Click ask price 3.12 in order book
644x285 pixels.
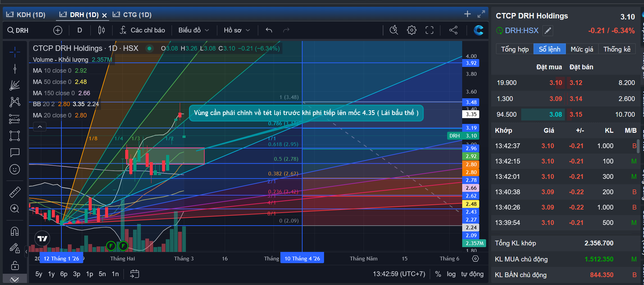tap(576, 83)
